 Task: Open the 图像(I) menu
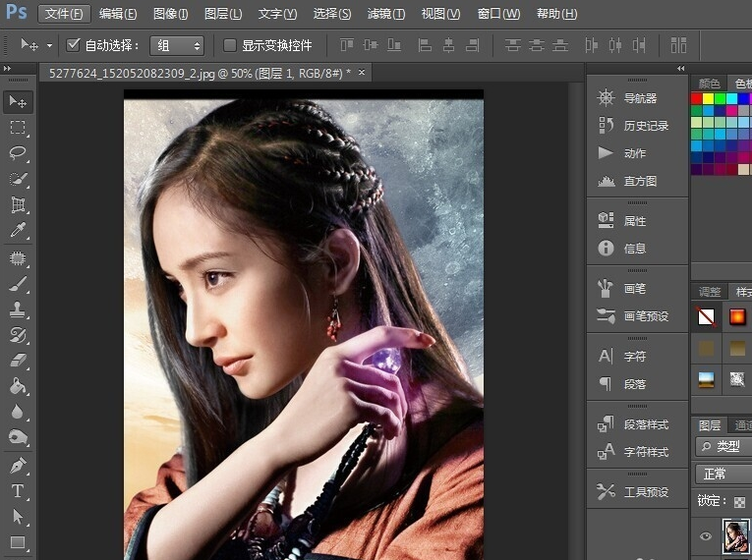pyautogui.click(x=171, y=14)
